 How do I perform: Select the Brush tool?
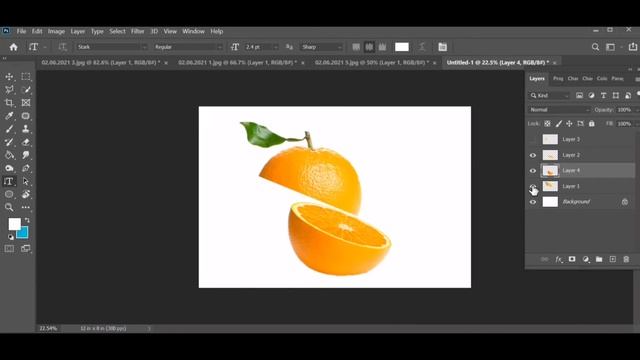click(9, 129)
